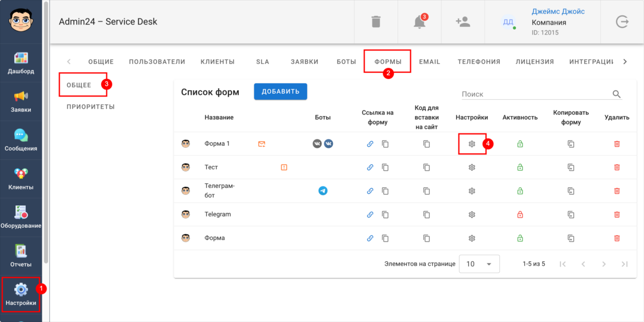This screenshot has height=322, width=644.
Task: Open Приоритеты section in left submenu
Action: 90,107
